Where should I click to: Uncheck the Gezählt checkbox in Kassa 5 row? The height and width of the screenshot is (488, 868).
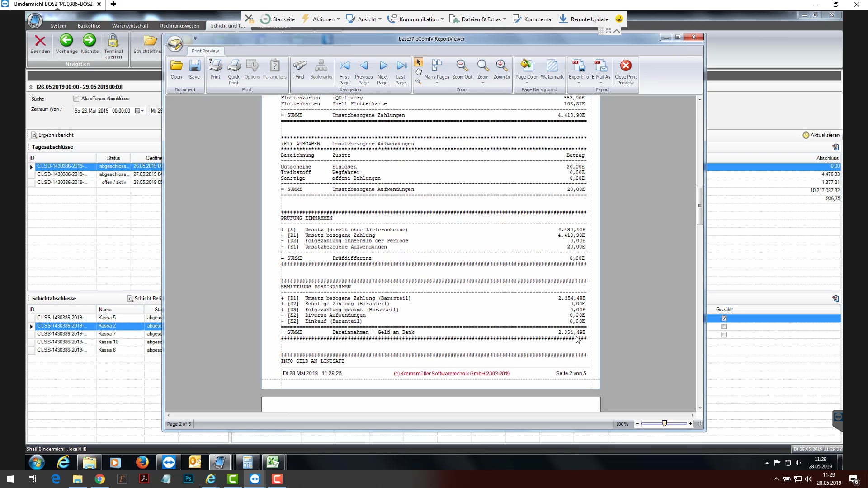click(724, 319)
